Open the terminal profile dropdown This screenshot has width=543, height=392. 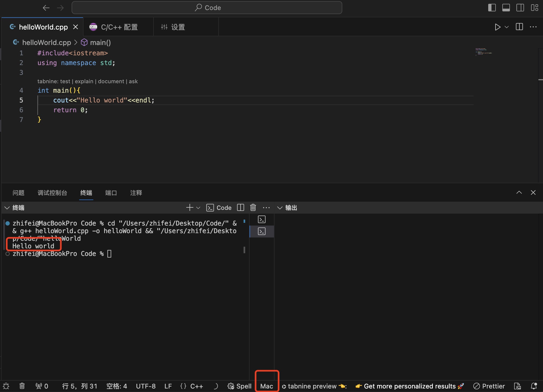coord(198,208)
